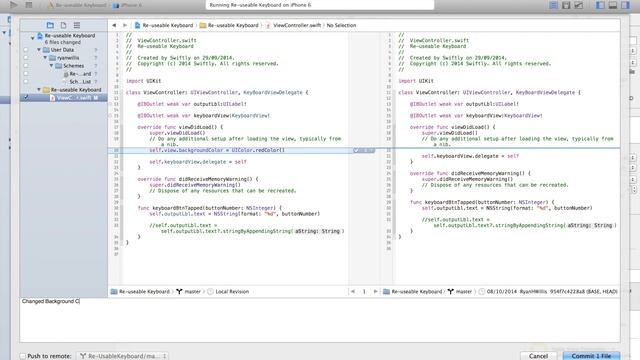Check the Schemes folder checkbox
Image resolution: width=640 pixels, height=360 pixels.
coord(26,66)
